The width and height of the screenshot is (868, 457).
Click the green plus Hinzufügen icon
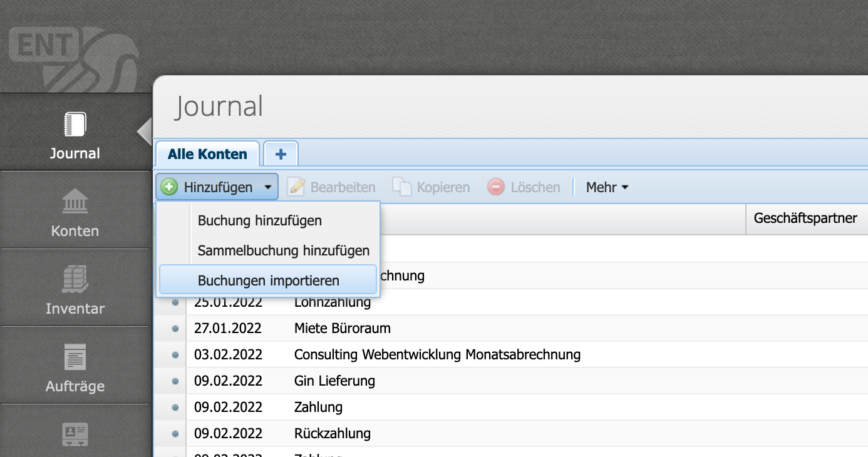(170, 187)
